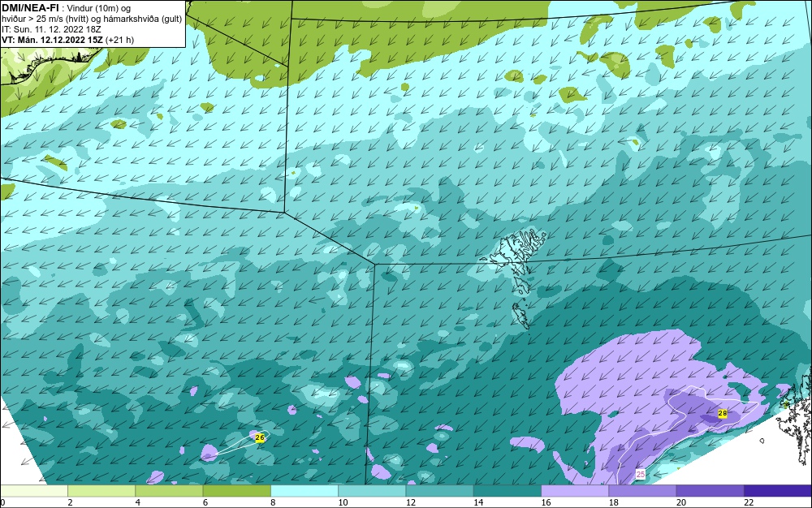
Task: Select the 0–2 m/s legend swatch
Action: pyautogui.click(x=33, y=491)
